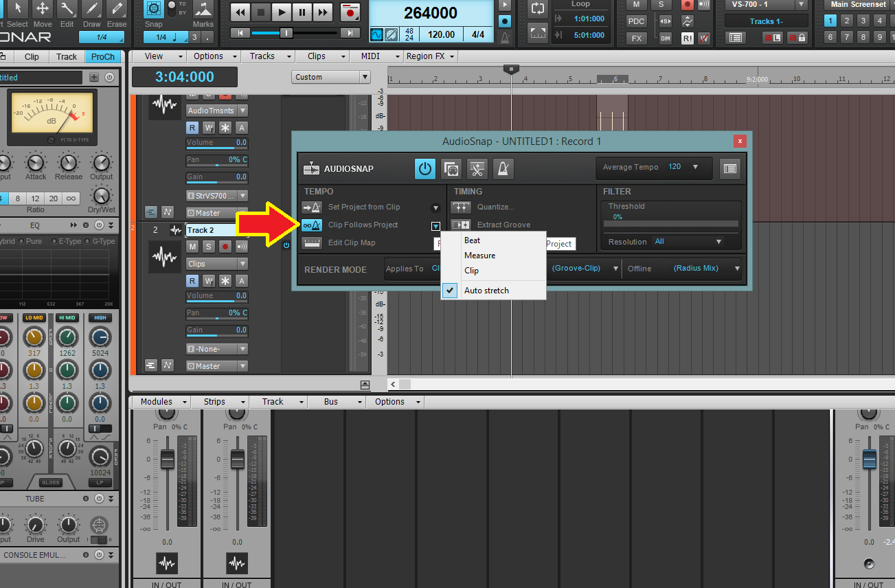This screenshot has width=895, height=588.
Task: Click the Set Project from Clip icon
Action: [x=312, y=207]
